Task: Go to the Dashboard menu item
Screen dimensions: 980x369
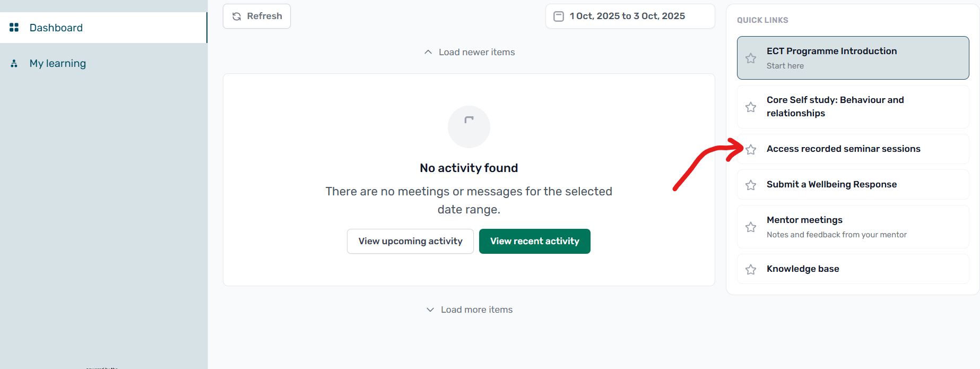Action: [x=56, y=28]
